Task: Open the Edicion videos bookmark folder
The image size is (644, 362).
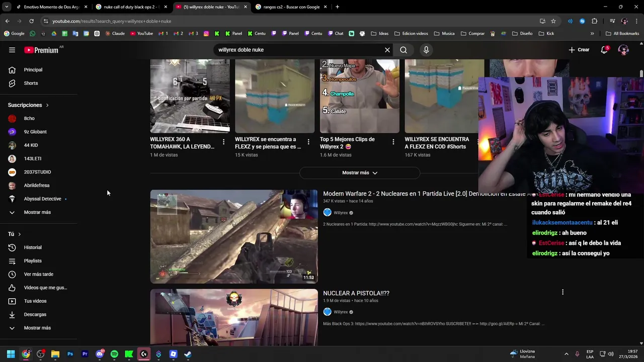Action: click(411, 34)
